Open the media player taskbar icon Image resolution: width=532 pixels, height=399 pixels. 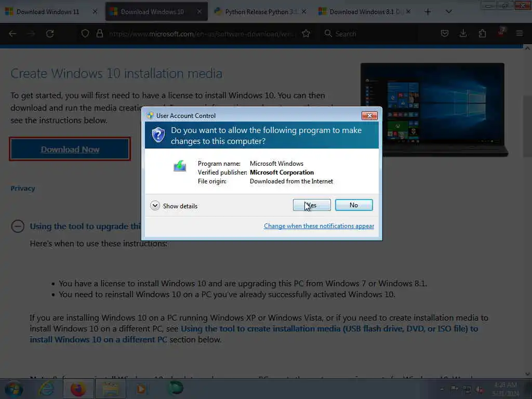coord(141,389)
